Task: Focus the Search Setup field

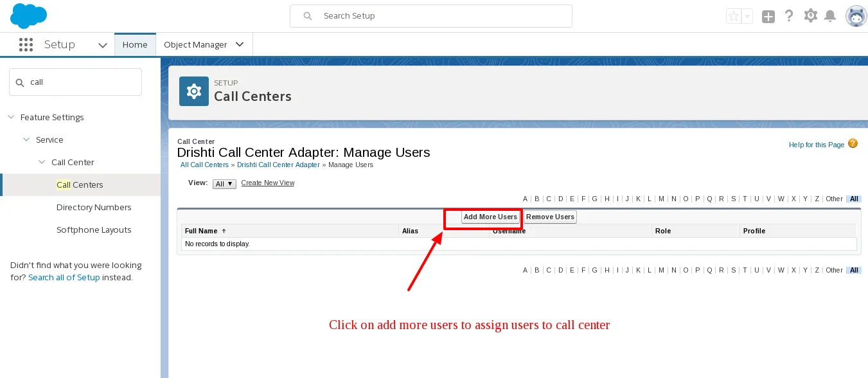Action: click(431, 16)
